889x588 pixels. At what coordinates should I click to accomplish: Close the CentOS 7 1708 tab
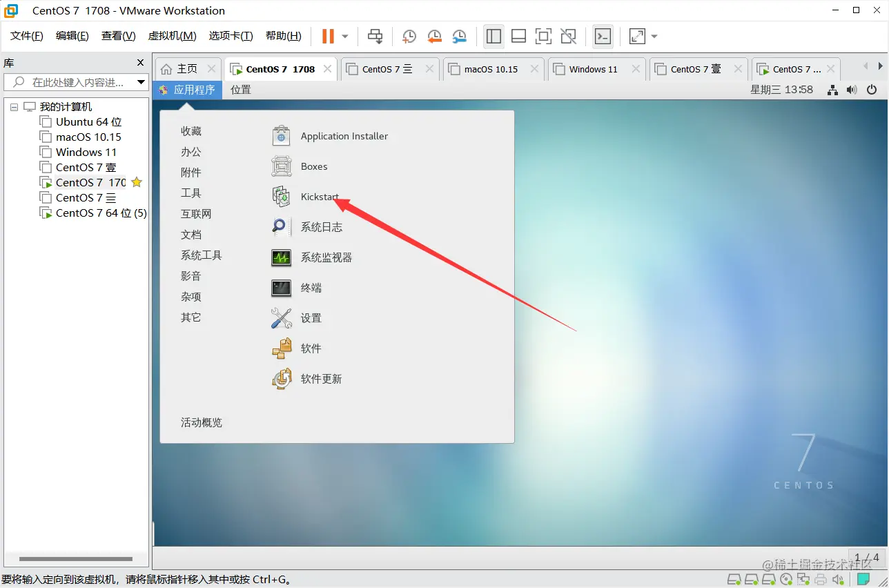pyautogui.click(x=328, y=69)
